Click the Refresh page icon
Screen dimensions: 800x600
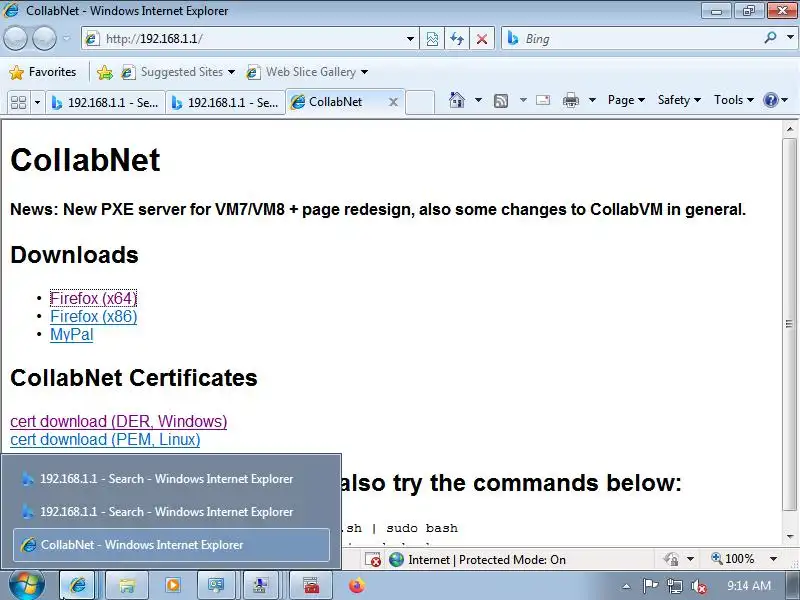[457, 39]
